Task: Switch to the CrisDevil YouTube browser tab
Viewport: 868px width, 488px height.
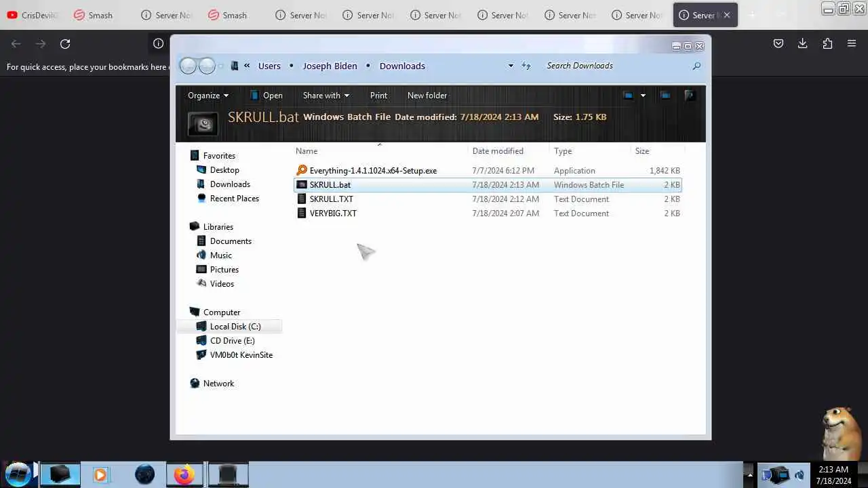Action: (32, 15)
